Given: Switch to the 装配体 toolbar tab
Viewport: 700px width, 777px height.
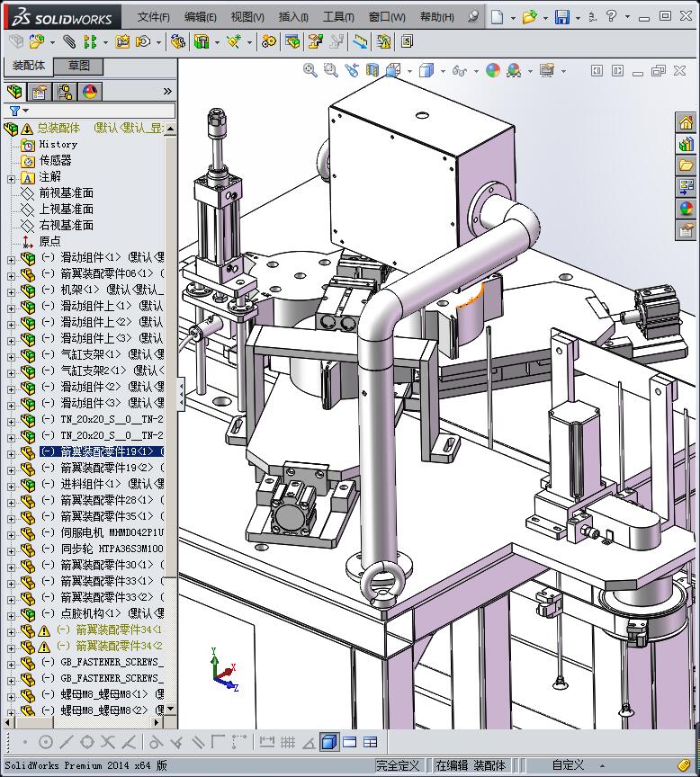Looking at the screenshot, I should click(29, 66).
